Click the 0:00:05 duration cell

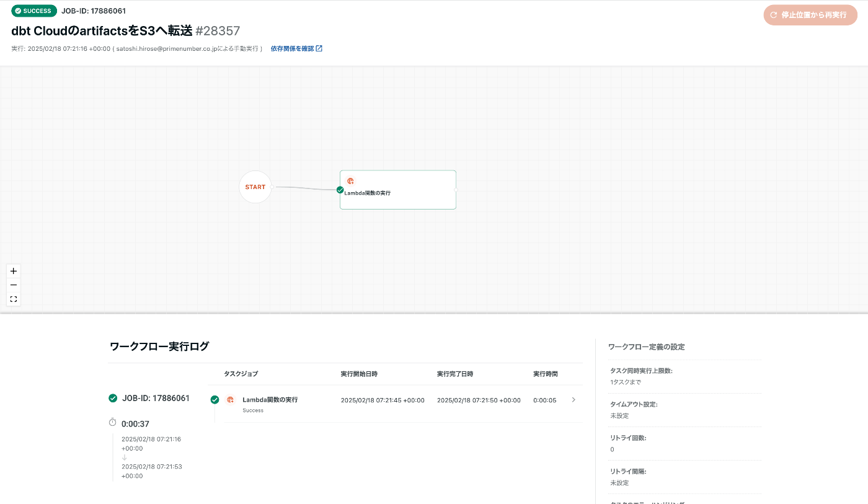(545, 400)
